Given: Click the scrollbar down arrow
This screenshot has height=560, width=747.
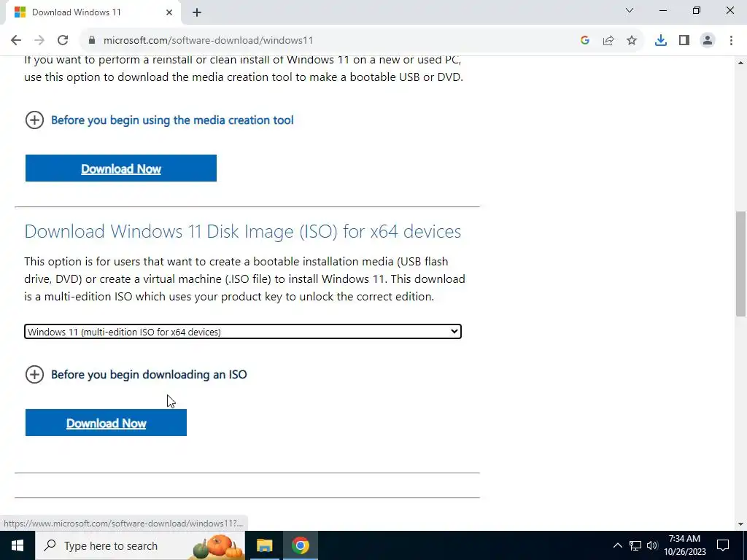Looking at the screenshot, I should coord(741,524).
